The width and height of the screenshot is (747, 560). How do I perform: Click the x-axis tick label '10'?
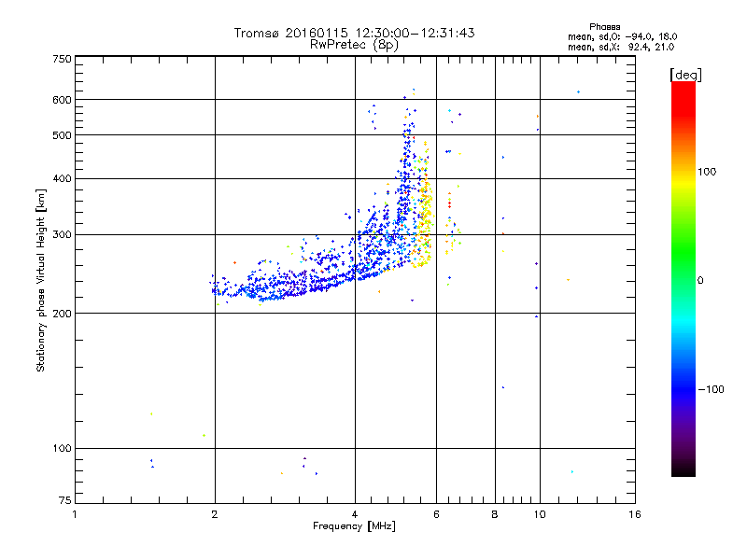[540, 514]
